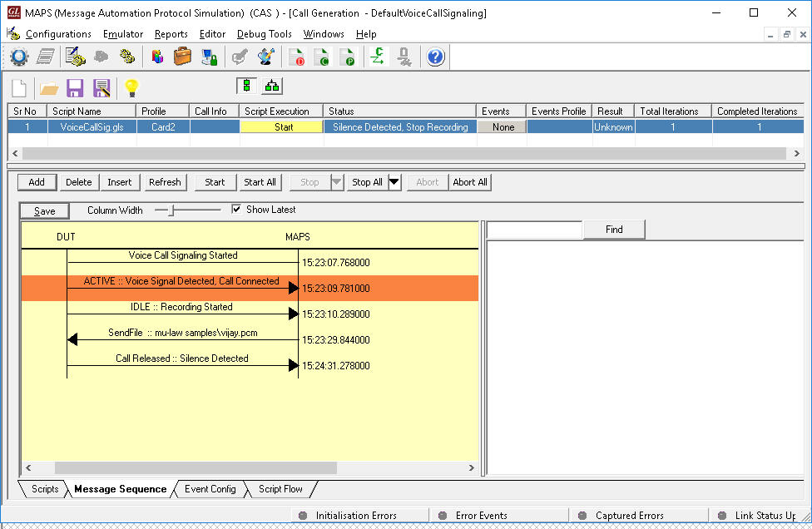The height and width of the screenshot is (529, 812).
Task: Expand the dropdown arrow beside Stop
Action: pos(336,182)
